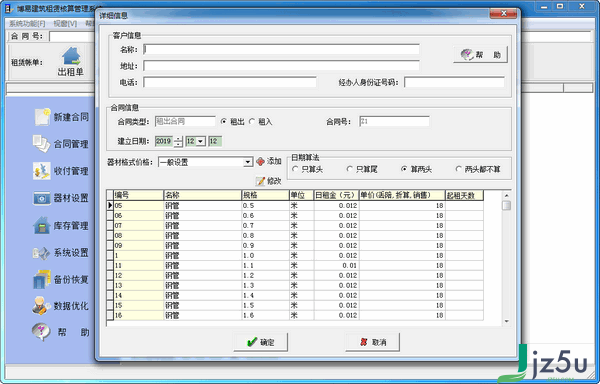
Task: Select the 租出 radio button
Action: (x=224, y=122)
